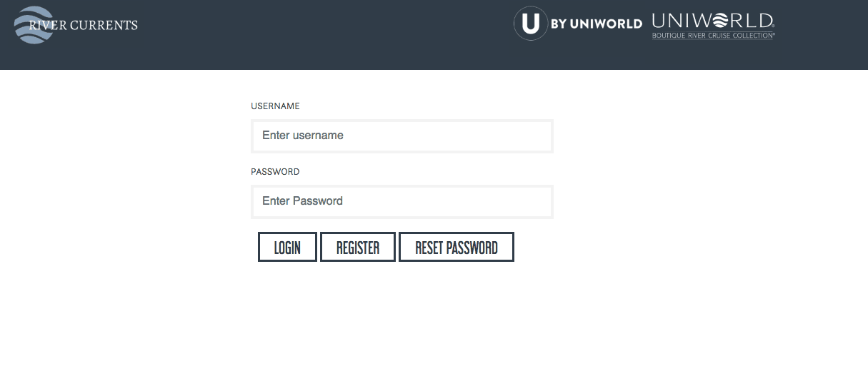Select the RESET PASSWORD button
The height and width of the screenshot is (366, 868).
click(456, 248)
